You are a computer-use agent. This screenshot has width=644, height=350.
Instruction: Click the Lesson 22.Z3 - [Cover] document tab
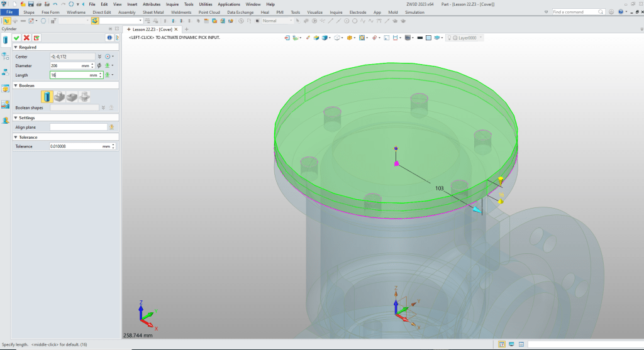click(152, 29)
